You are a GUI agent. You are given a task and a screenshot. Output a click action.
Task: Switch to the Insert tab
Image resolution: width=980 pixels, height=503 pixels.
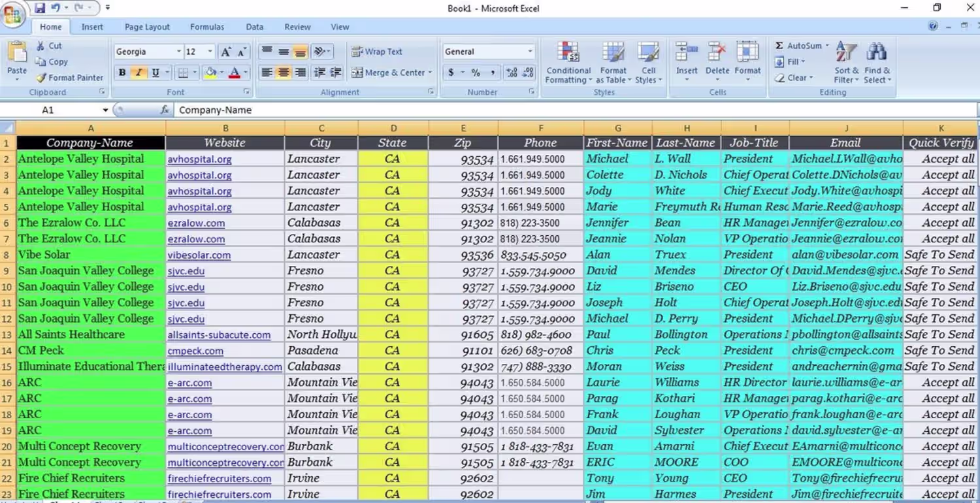pyautogui.click(x=92, y=27)
